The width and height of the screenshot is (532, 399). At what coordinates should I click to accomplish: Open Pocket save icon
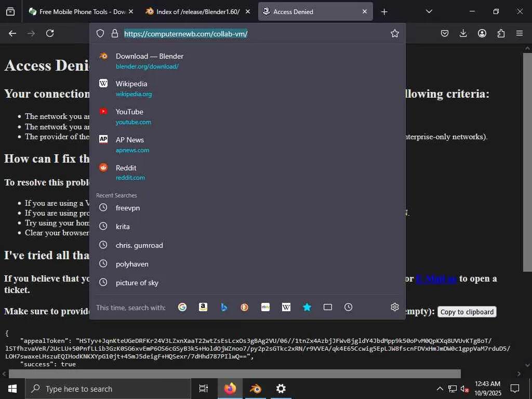pos(445,33)
